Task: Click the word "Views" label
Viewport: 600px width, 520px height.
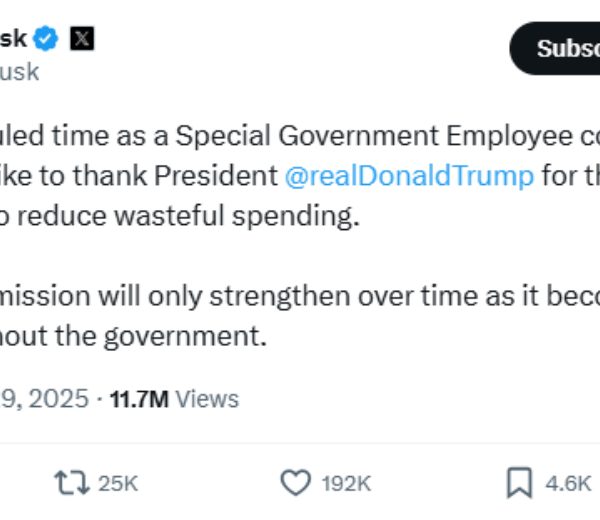Action: click(208, 399)
